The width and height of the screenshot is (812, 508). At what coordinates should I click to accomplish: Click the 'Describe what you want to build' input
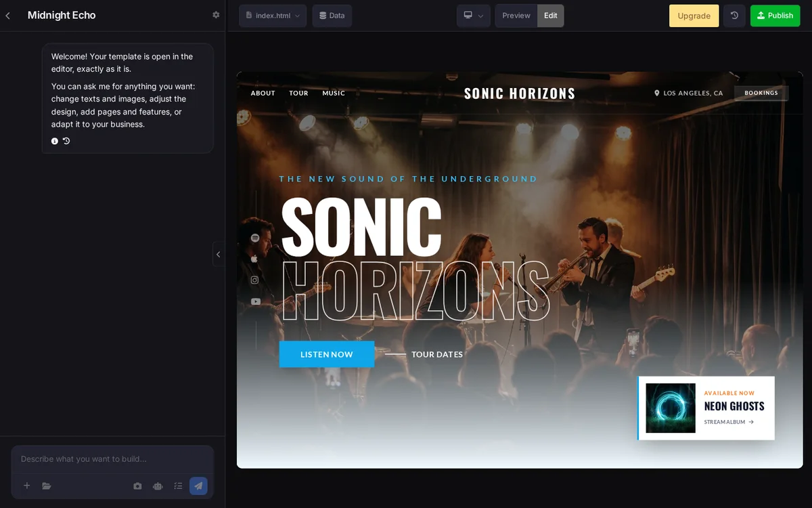pyautogui.click(x=112, y=459)
